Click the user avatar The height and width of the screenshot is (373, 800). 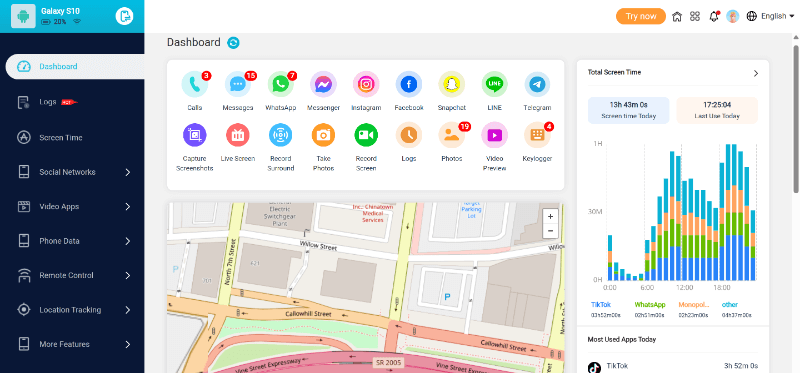733,16
